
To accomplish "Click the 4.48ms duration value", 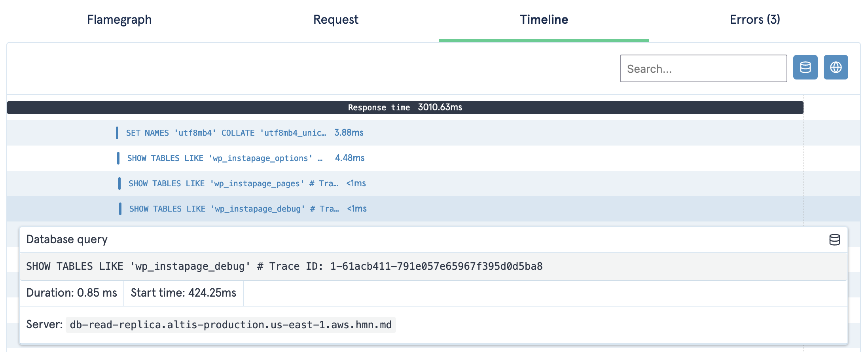I will [x=350, y=158].
